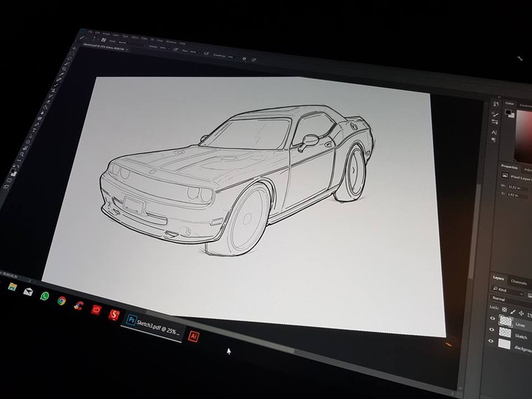The height and width of the screenshot is (399, 532).
Task: Open WhatsApp from the taskbar
Action: (x=45, y=296)
